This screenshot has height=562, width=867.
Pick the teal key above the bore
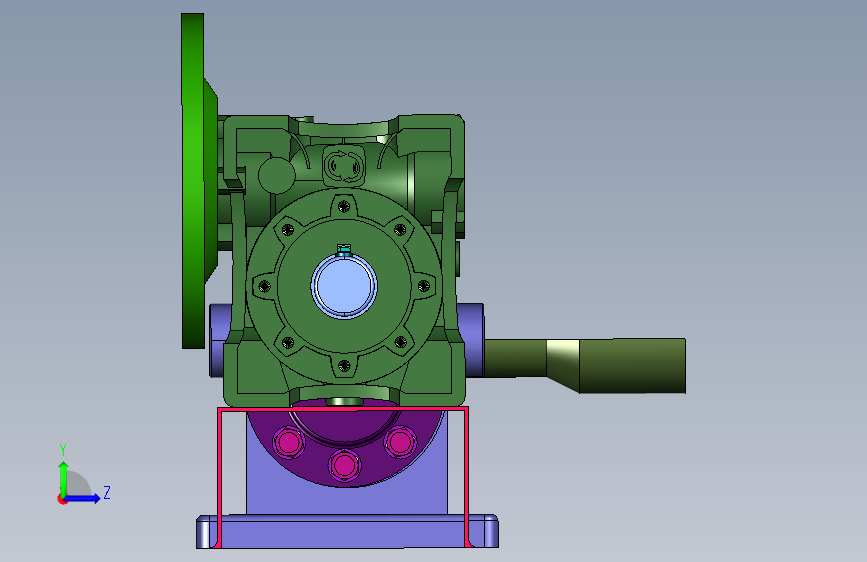point(344,249)
